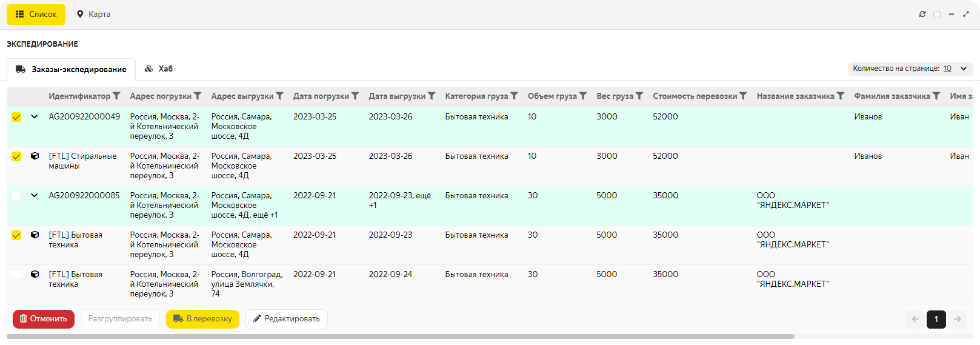Filter by Стоимость перевозки column
Image resolution: width=980 pixels, height=345 pixels.
point(743,96)
